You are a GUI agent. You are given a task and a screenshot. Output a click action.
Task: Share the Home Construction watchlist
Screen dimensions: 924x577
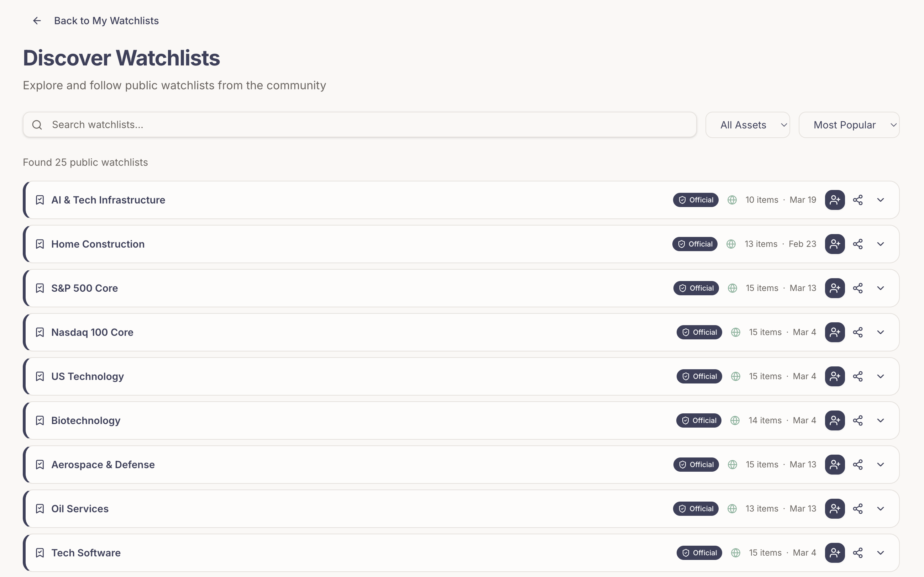click(x=857, y=244)
